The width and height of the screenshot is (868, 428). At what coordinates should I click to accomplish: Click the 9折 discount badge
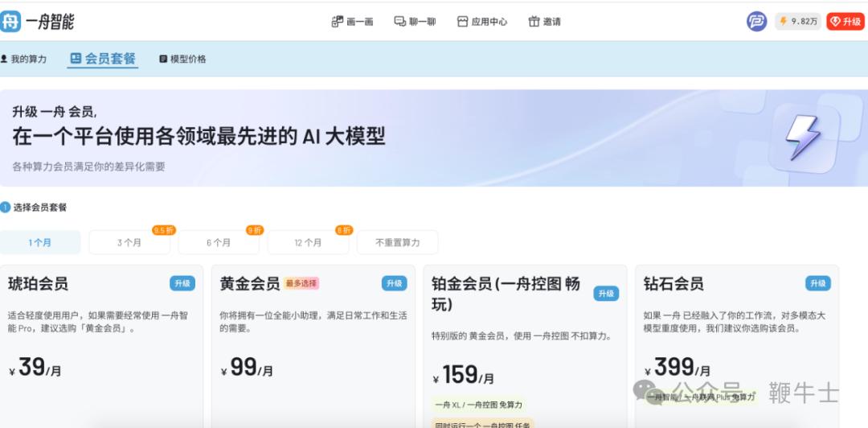point(255,229)
